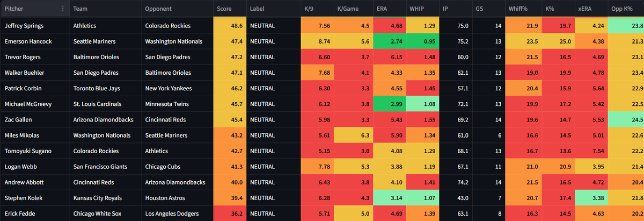This screenshot has width=644, height=221.
Task: Click the 23.5 Whiff% cell
Action: [x=523, y=41]
